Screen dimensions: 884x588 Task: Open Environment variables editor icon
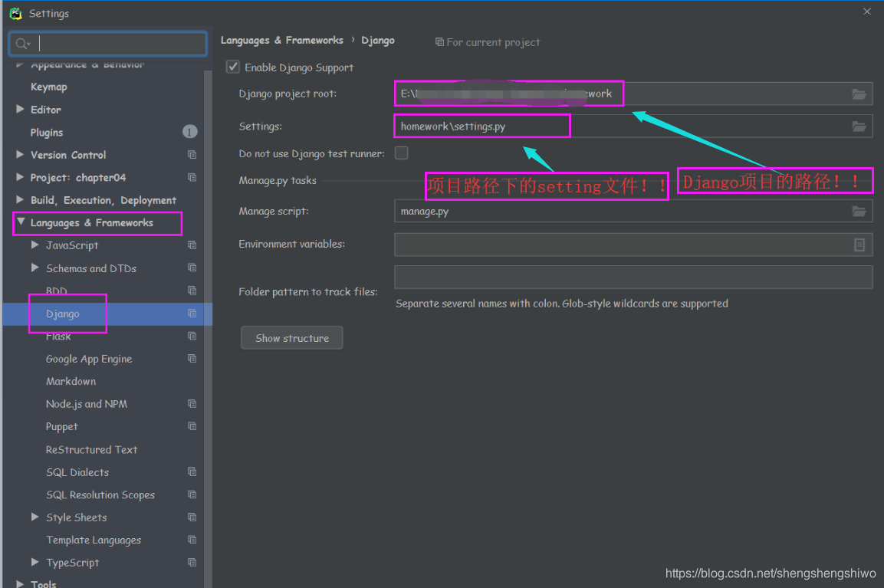pos(859,245)
